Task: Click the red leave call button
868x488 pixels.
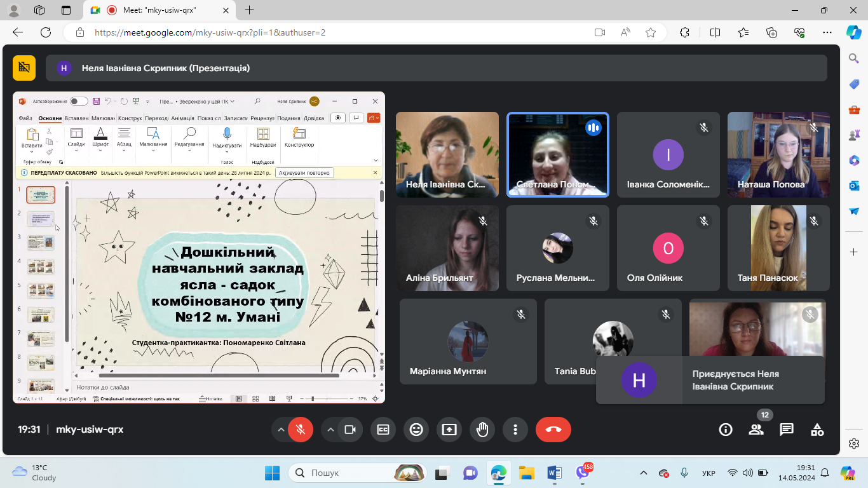Action: 553,430
